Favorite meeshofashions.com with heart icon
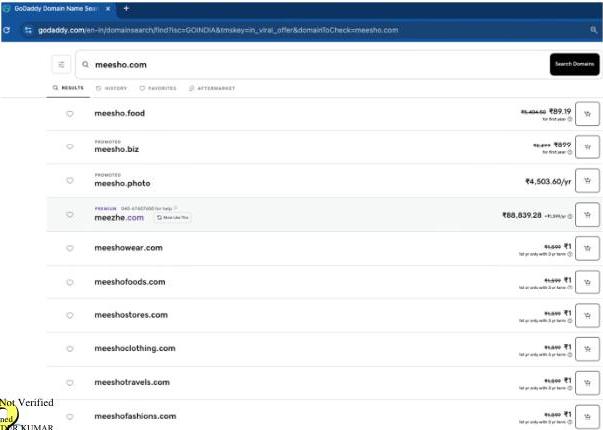This screenshot has height=430, width=603. pyautogui.click(x=70, y=416)
